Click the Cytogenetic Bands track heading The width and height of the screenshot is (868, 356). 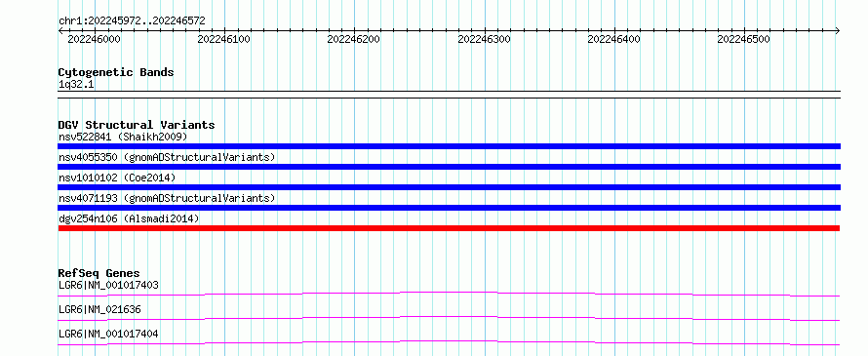pos(116,72)
